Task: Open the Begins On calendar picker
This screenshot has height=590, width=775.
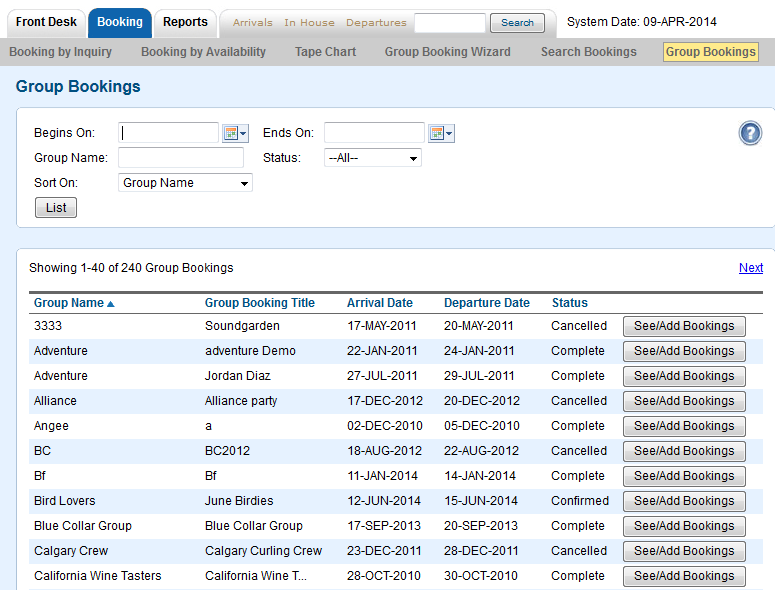Action: pos(235,133)
